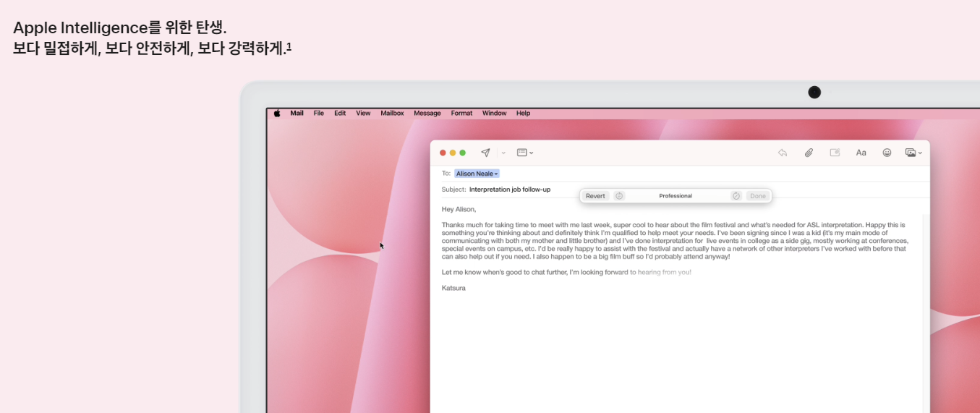Viewport: 980px width, 413px height.
Task: Click the rewrite retry icon beside Done
Action: click(736, 196)
